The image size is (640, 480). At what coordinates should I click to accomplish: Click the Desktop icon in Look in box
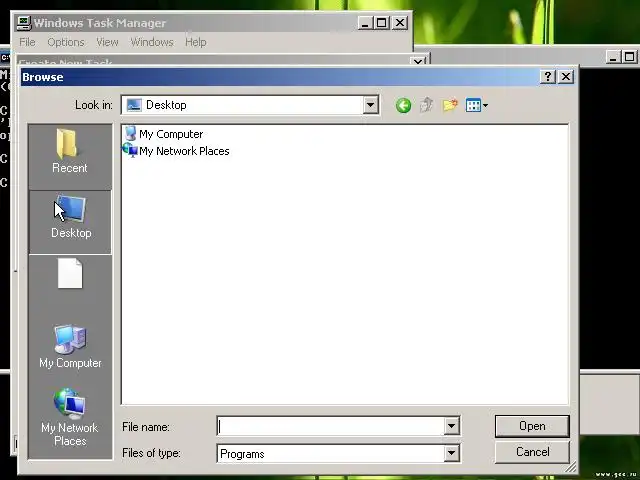(134, 105)
